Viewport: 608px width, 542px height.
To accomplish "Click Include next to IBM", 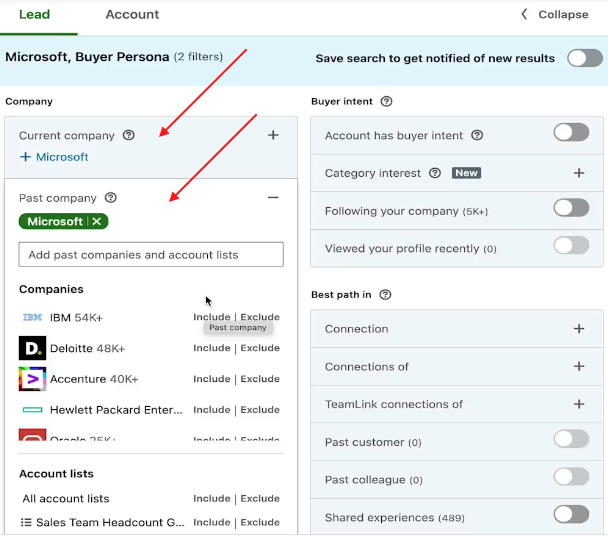I will [212, 317].
